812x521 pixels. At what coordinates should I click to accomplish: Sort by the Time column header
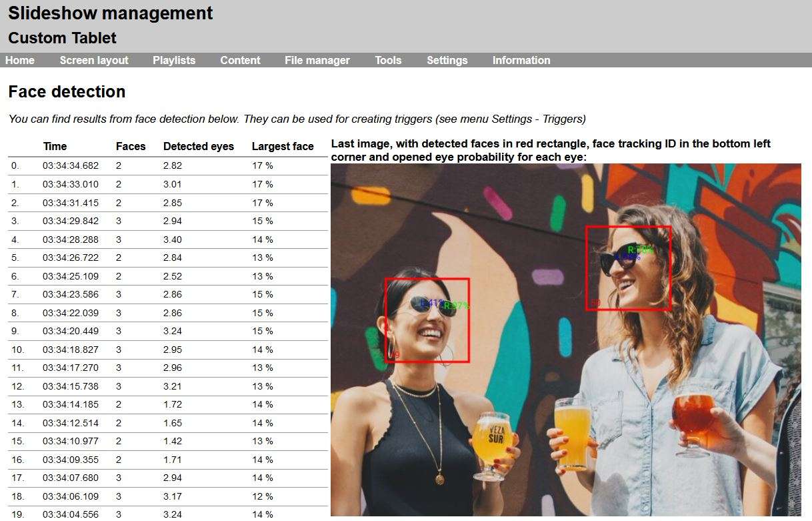55,146
